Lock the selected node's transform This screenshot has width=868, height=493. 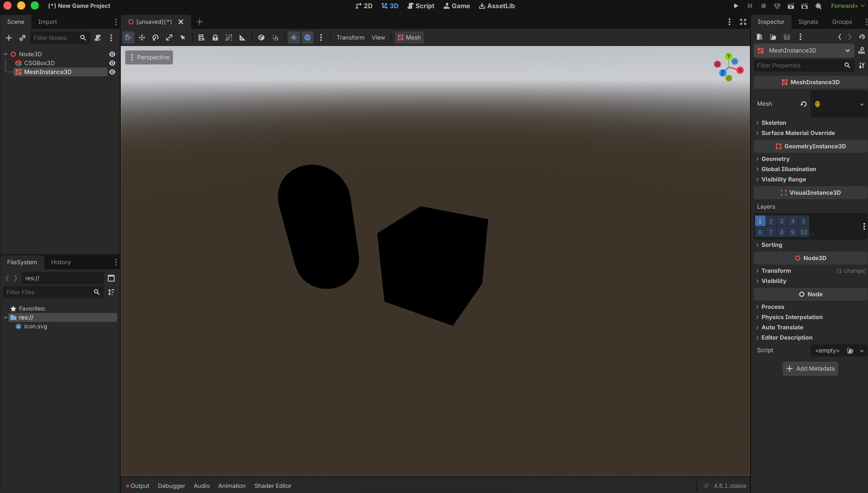(x=215, y=38)
